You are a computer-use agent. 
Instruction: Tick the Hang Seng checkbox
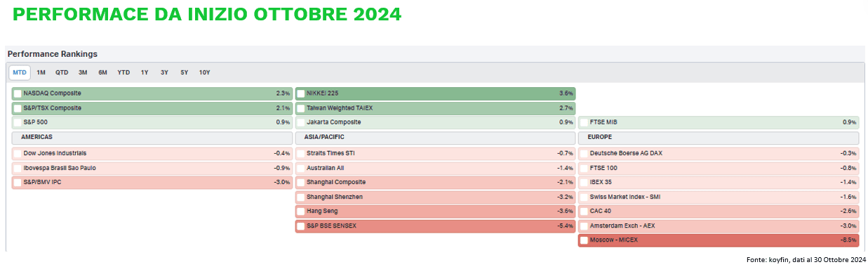(301, 211)
